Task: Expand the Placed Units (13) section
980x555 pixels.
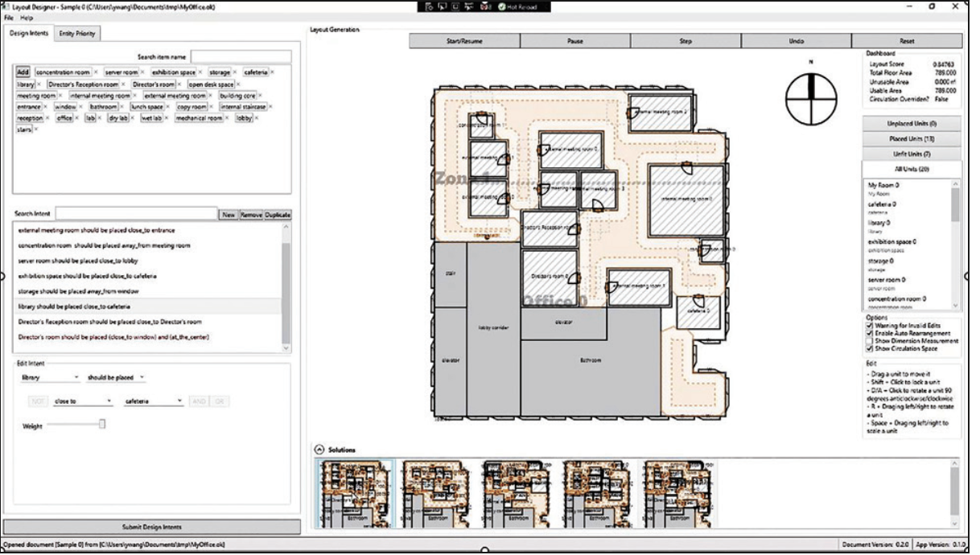Action: [x=912, y=138]
